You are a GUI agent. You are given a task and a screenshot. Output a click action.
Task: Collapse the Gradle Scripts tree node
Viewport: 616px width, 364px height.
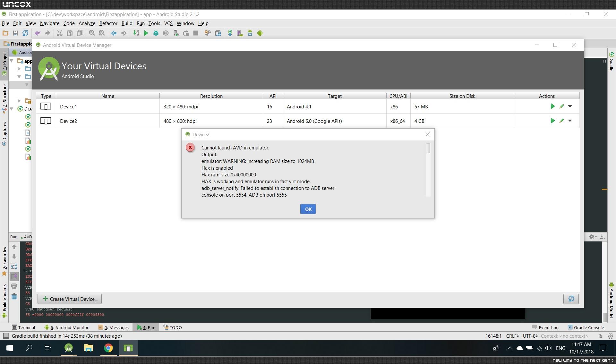click(x=12, y=109)
